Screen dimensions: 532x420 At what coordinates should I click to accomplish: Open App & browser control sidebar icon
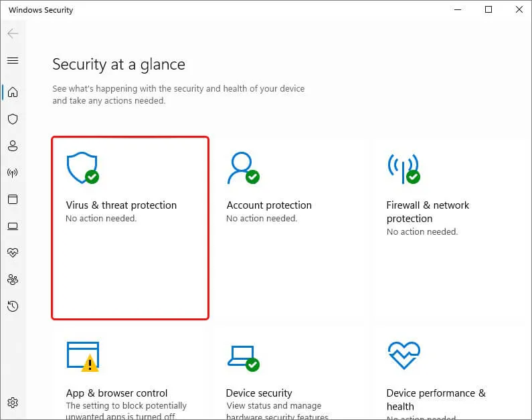(x=13, y=199)
